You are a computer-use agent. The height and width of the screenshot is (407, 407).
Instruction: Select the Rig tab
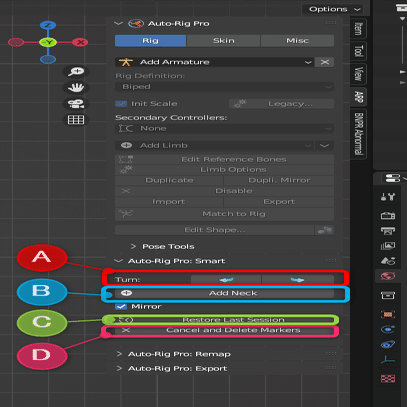point(150,41)
